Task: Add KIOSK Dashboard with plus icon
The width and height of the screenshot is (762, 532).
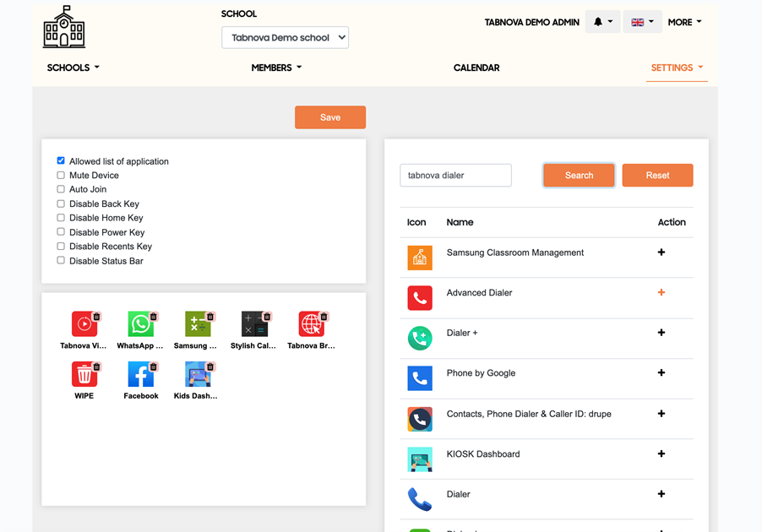Action: (661, 453)
